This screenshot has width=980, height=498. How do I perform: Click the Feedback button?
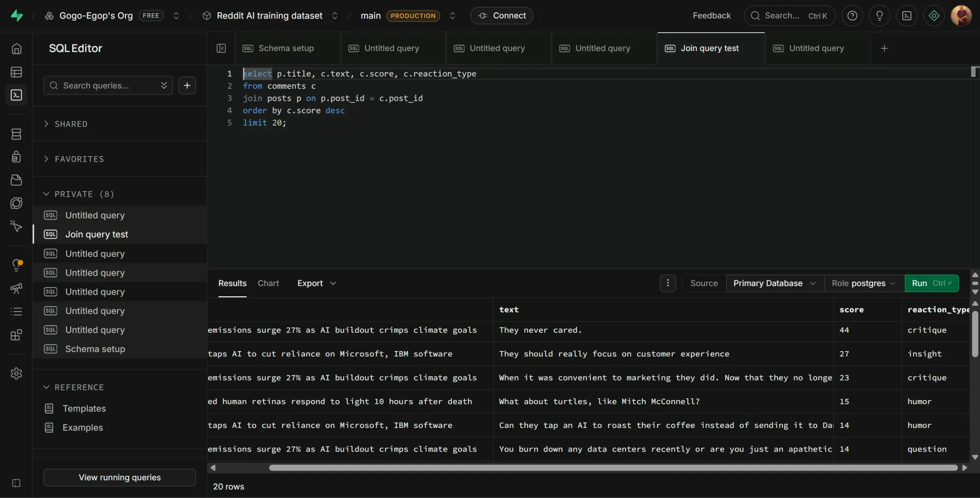click(x=711, y=16)
